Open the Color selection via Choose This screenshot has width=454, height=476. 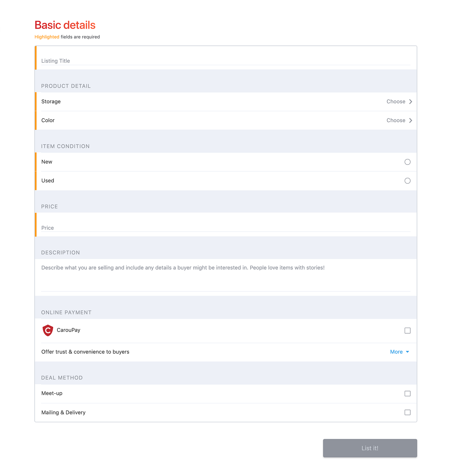396,120
